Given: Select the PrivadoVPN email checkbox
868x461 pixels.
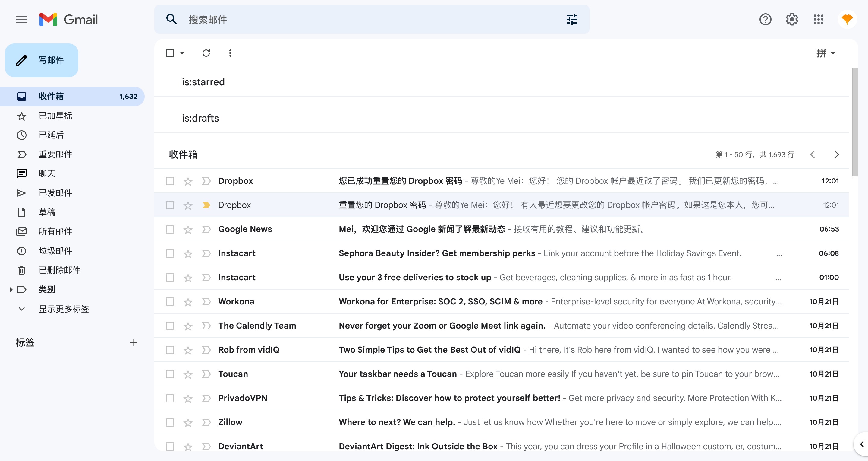Looking at the screenshot, I should [170, 398].
